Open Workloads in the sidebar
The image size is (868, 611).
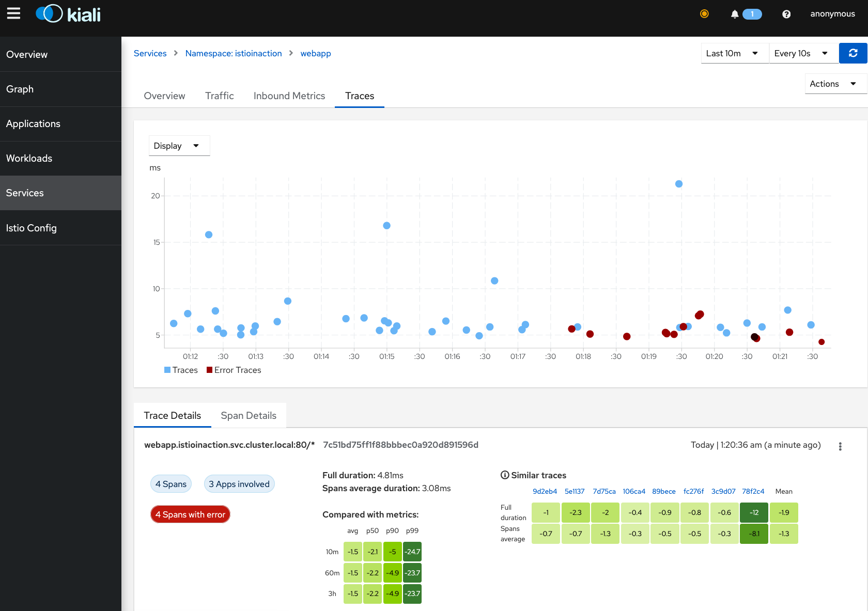(x=60, y=158)
